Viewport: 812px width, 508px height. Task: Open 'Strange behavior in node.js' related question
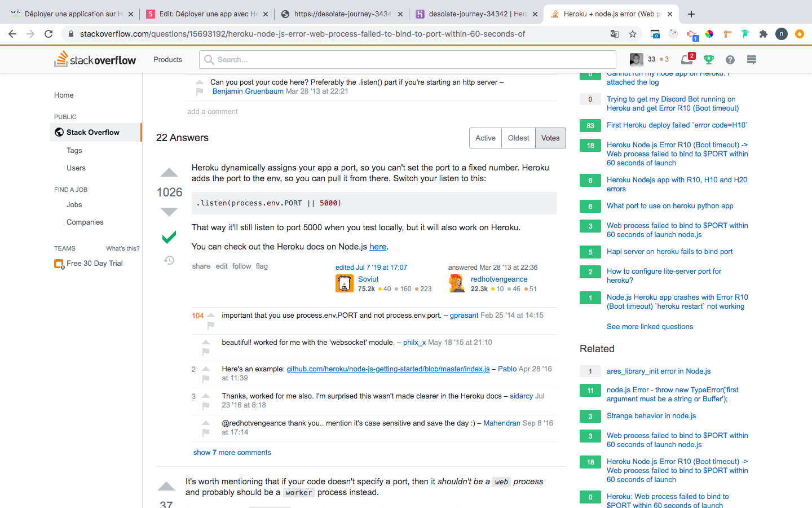[651, 415]
